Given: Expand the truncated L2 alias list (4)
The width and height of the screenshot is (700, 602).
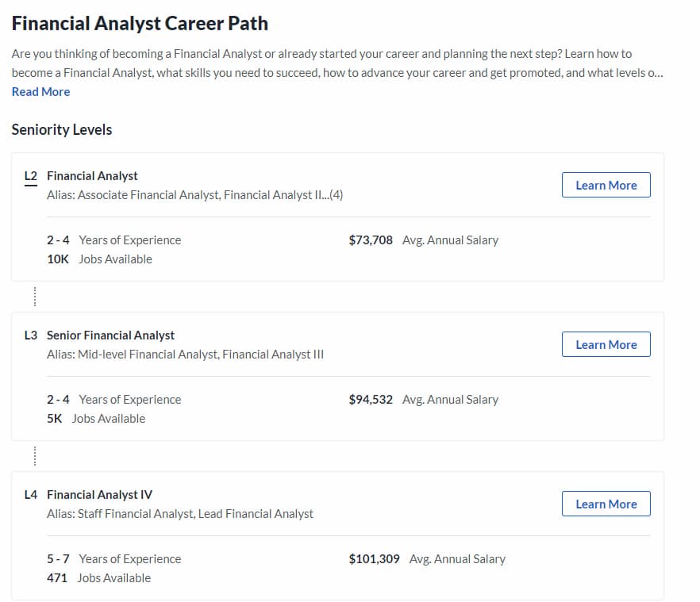Looking at the screenshot, I should 335,195.
